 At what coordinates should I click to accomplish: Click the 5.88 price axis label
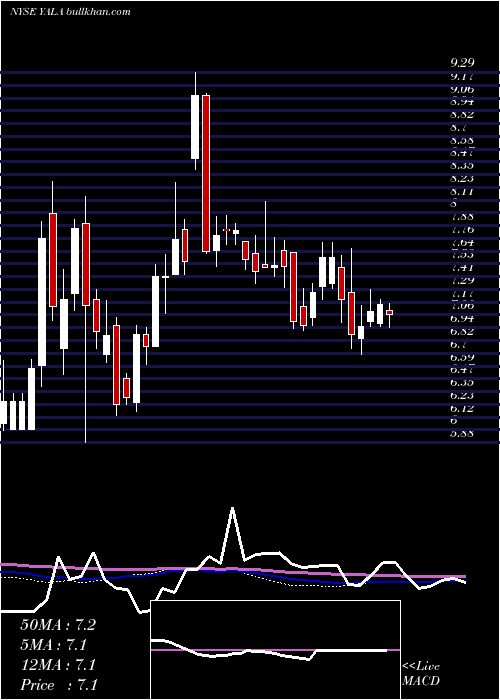click(x=462, y=433)
